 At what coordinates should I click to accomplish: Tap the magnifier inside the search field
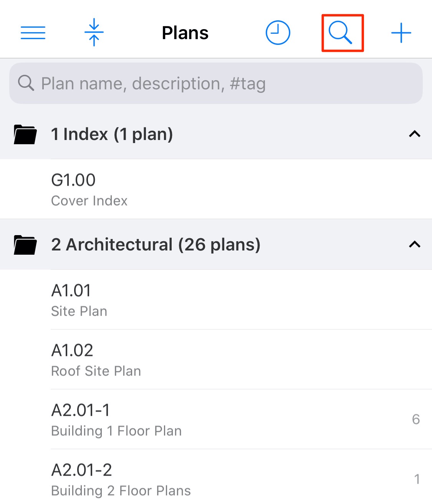pyautogui.click(x=26, y=83)
